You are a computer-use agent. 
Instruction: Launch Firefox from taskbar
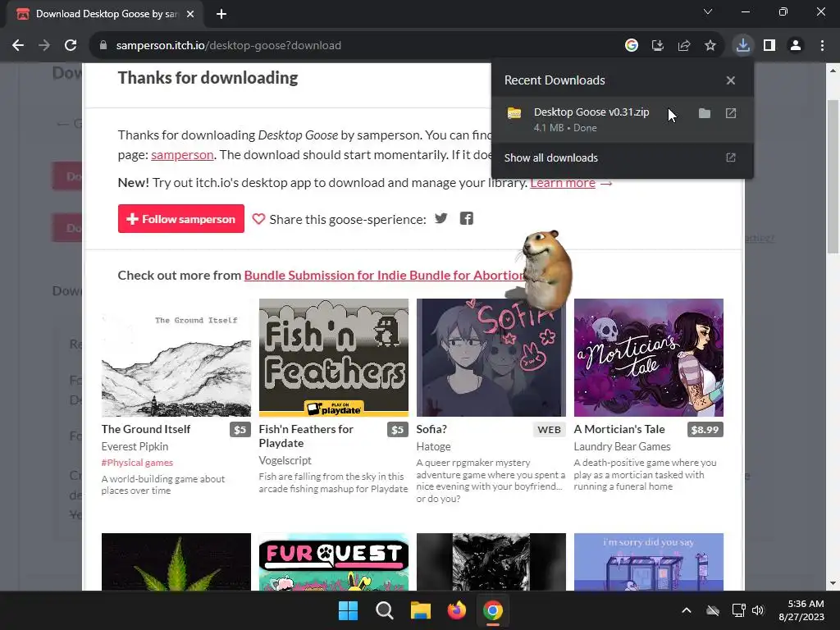click(456, 610)
